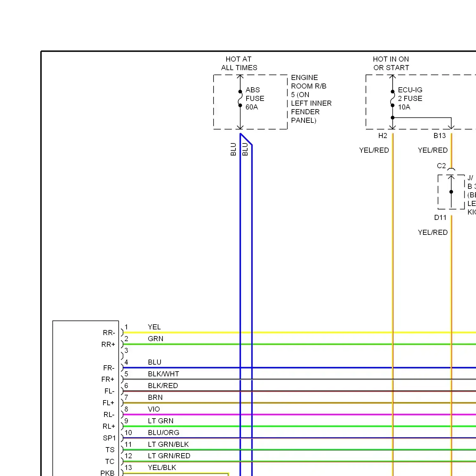
Task: Click the RL+ terminal label
Action: (109, 426)
